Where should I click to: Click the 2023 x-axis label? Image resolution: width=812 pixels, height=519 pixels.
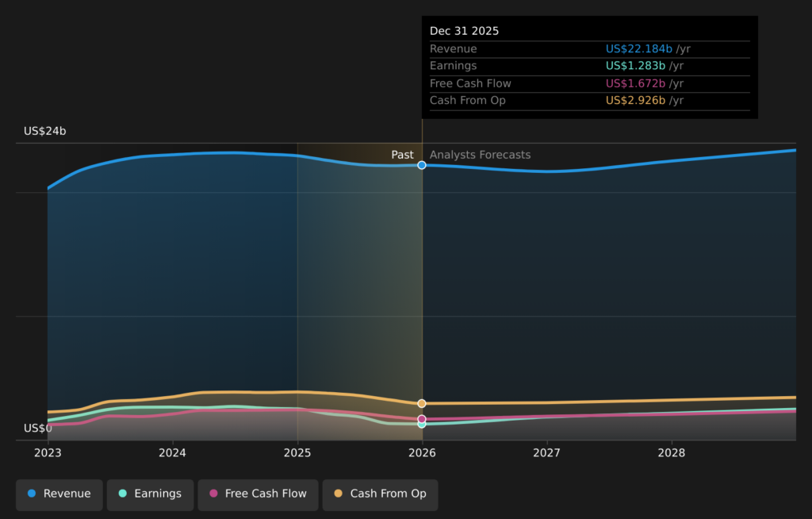point(48,452)
